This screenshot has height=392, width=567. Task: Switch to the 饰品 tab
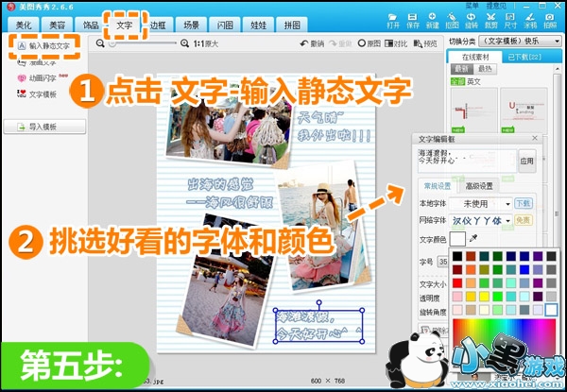pos(90,25)
